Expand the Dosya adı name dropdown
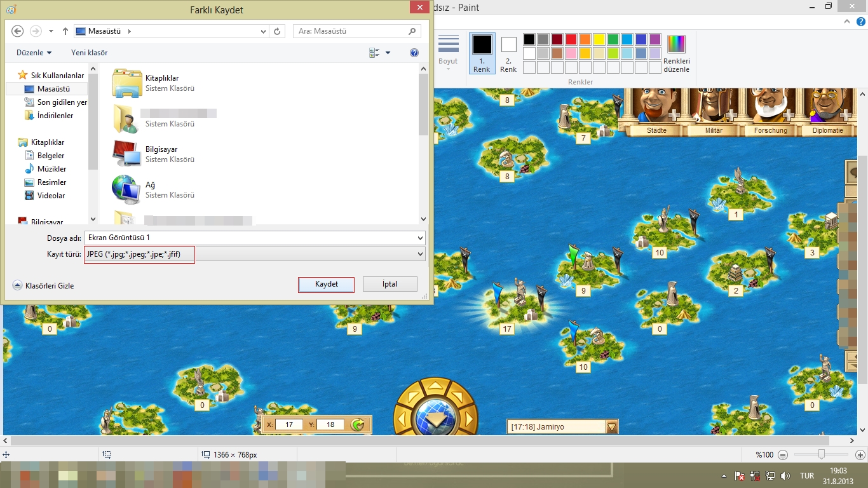 click(x=420, y=238)
